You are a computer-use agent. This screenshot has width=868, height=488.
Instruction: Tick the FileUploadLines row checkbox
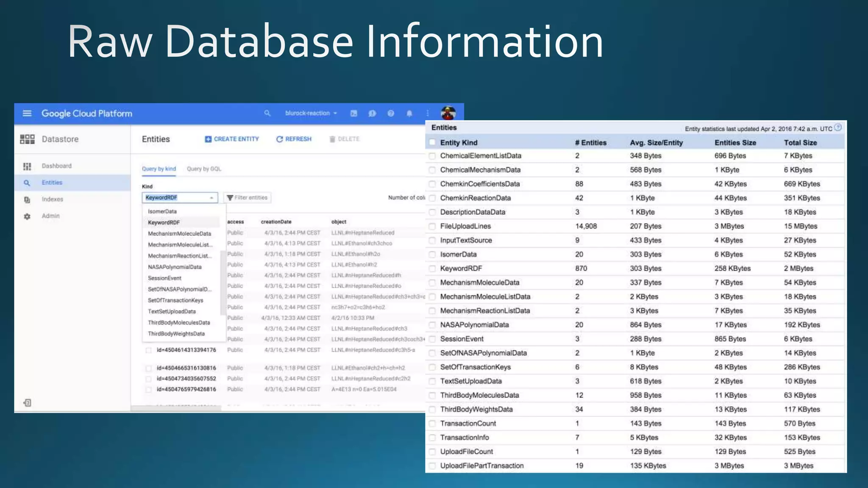(x=432, y=227)
